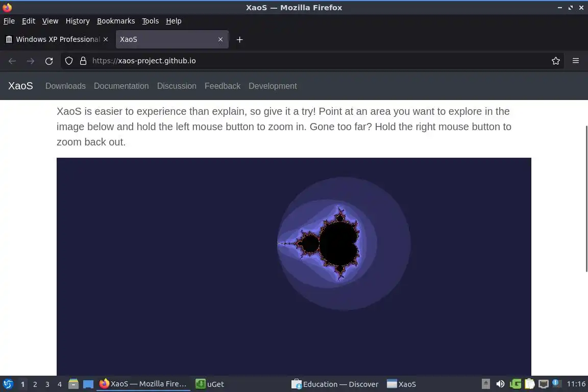The width and height of the screenshot is (588, 392).
Task: Click the show desktop icon in taskbar
Action: click(88, 384)
